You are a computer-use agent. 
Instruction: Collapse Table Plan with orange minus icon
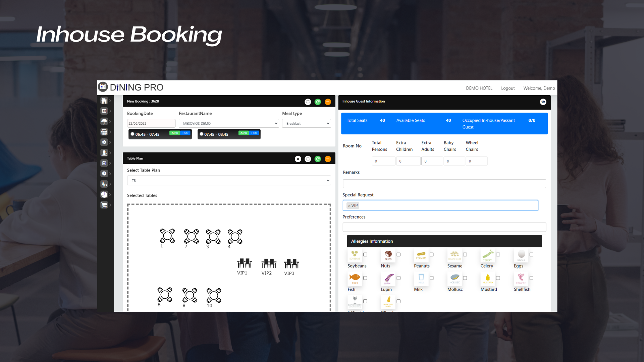tap(328, 159)
